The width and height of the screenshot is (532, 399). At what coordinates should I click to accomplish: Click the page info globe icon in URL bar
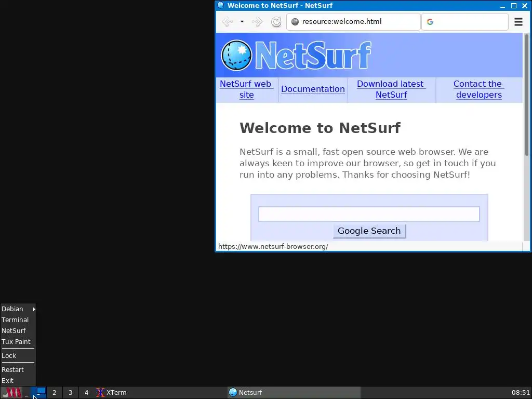coord(295,22)
